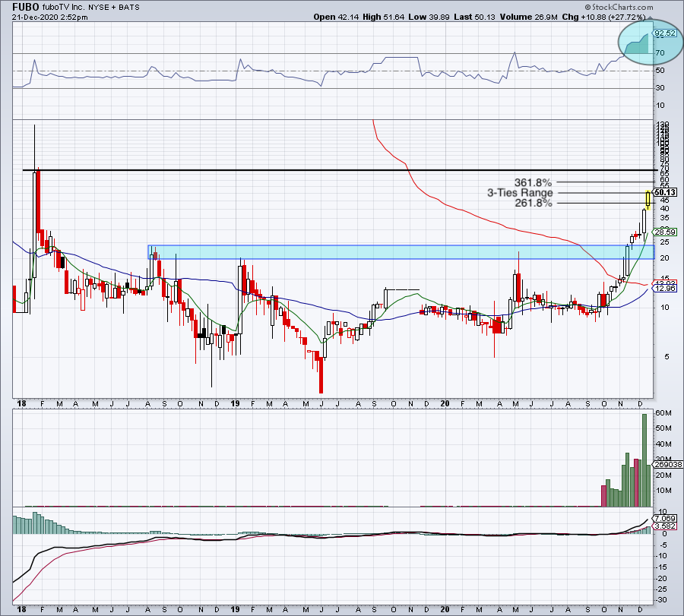
Task: Click the tallest green volume bar
Action: (645, 460)
